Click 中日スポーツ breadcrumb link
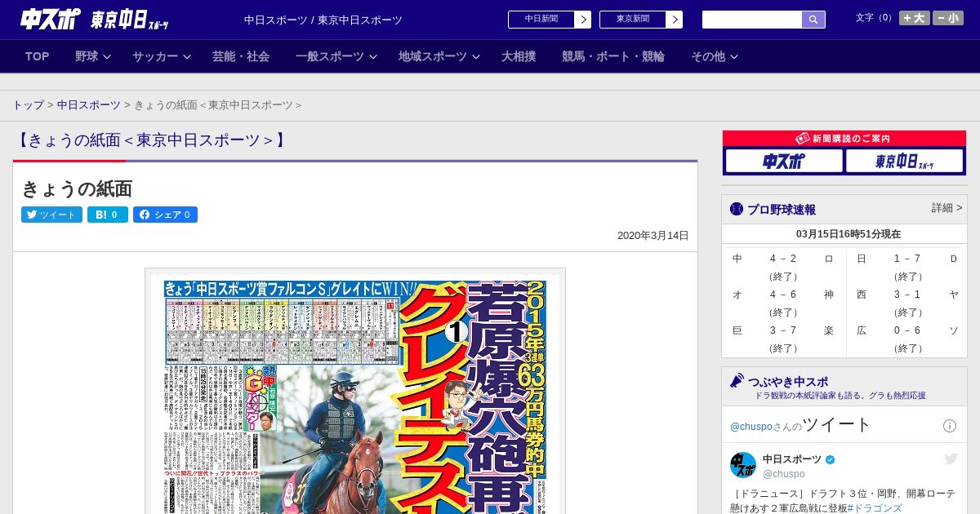The height and width of the screenshot is (514, 980). [88, 105]
